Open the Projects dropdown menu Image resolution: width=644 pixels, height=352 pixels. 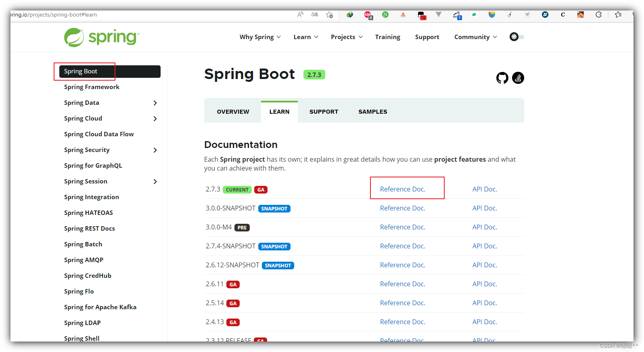pyautogui.click(x=347, y=37)
